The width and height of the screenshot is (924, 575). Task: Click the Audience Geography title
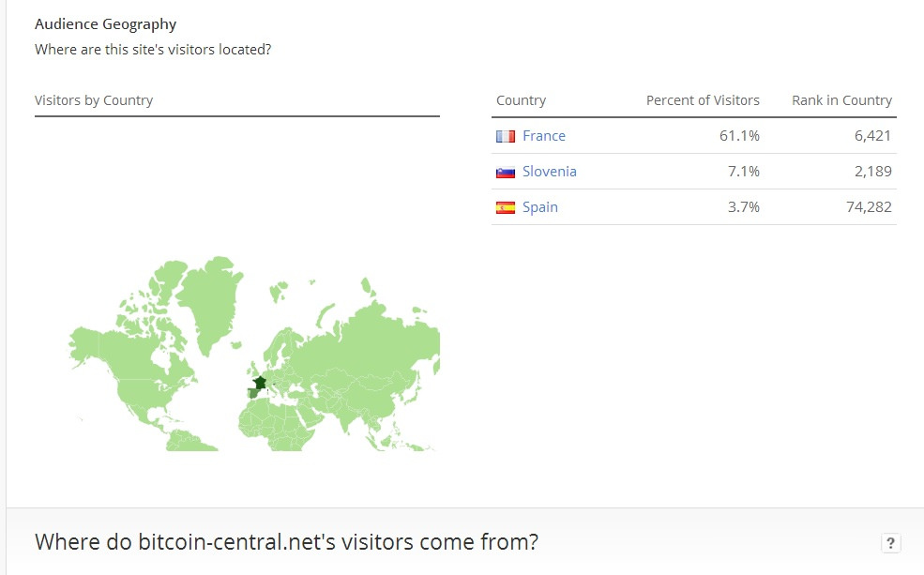[x=105, y=24]
